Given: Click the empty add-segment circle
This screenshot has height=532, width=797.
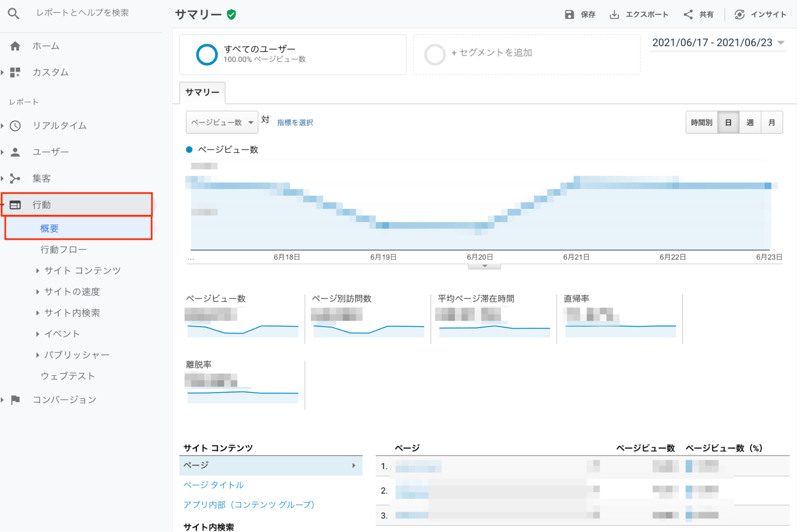Looking at the screenshot, I should (x=435, y=55).
